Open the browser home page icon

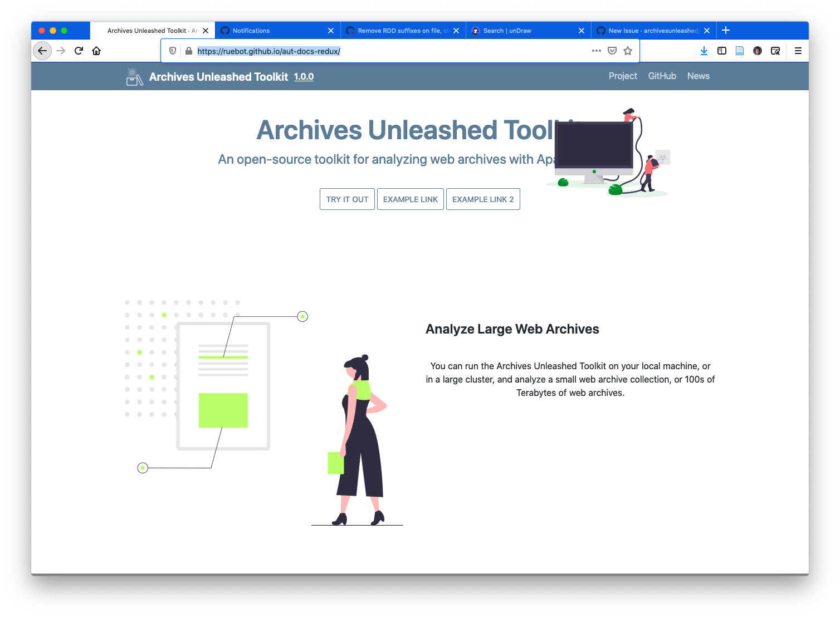96,51
